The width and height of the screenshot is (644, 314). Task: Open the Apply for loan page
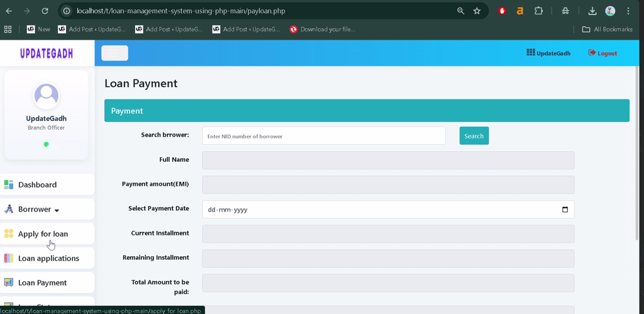click(47, 234)
